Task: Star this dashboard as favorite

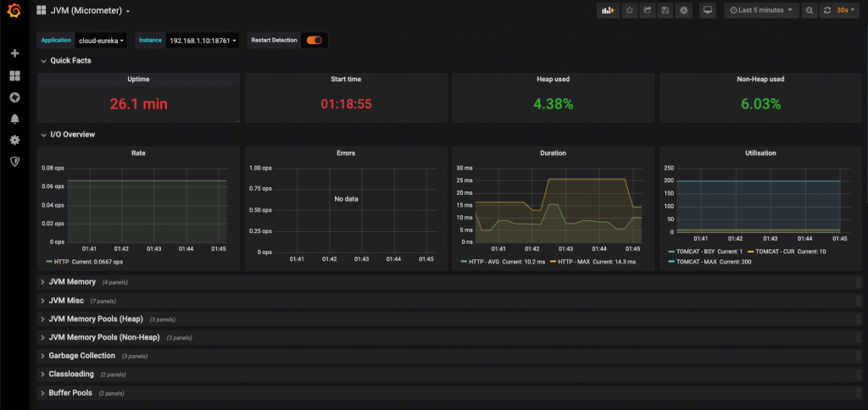Action: (x=629, y=10)
